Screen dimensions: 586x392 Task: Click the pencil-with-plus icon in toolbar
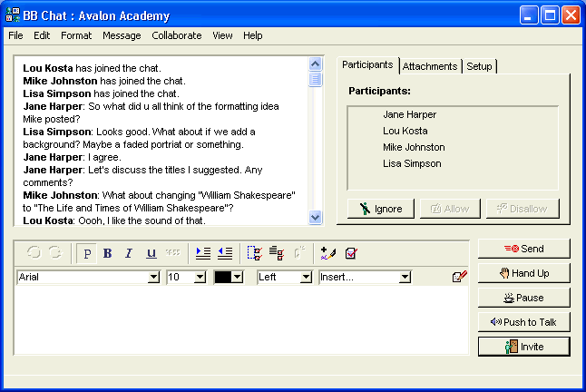pyautogui.click(x=328, y=253)
